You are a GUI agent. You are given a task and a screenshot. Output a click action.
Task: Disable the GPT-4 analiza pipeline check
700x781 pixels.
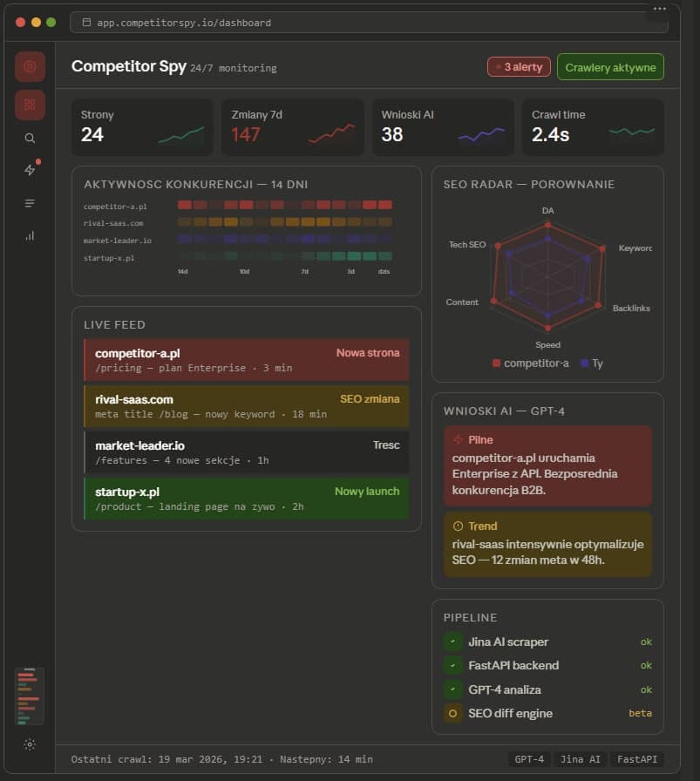[452, 689]
